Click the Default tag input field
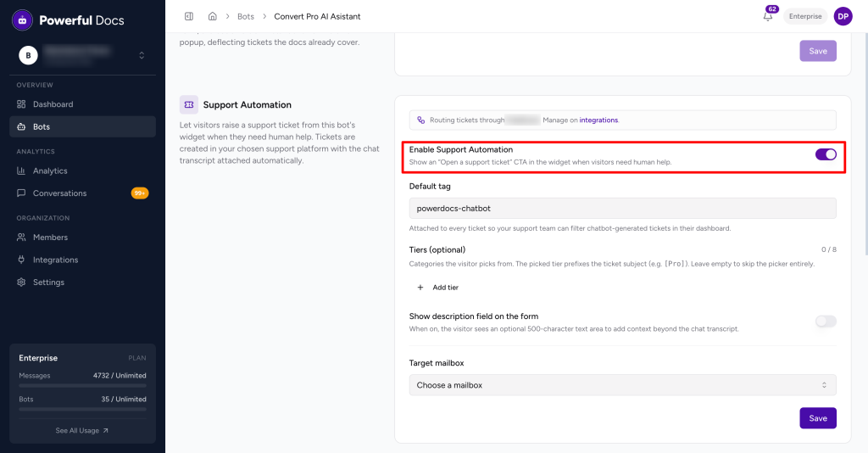This screenshot has width=868, height=453. [622, 208]
